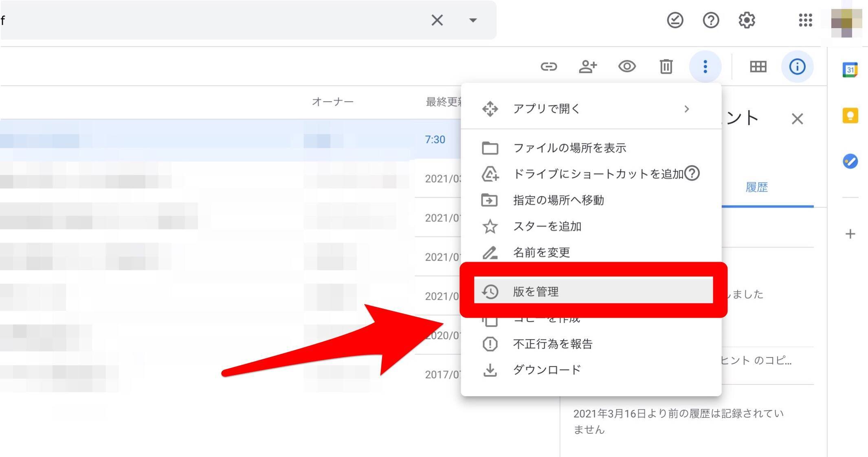868x457 pixels.
Task: Click the plus icon to get add-ons
Action: [x=850, y=234]
